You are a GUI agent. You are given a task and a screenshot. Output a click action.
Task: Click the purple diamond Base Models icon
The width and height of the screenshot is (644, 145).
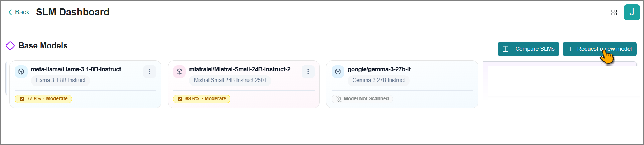click(10, 45)
